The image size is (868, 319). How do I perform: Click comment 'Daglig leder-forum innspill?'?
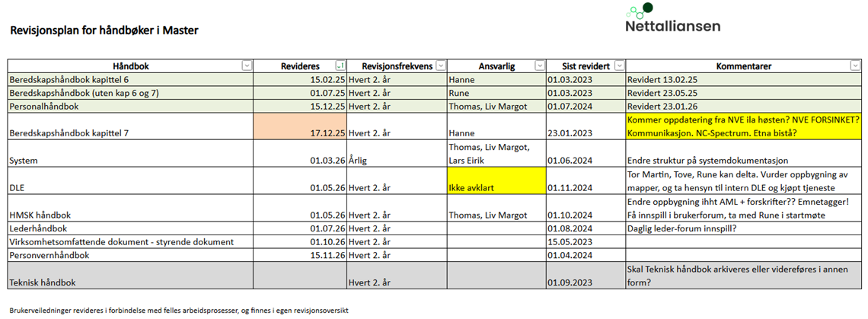pyautogui.click(x=743, y=228)
